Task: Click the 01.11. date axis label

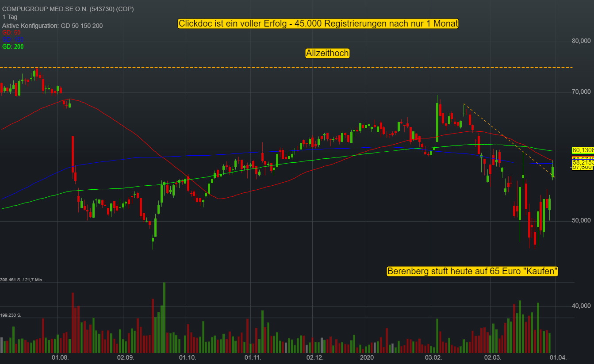Action: click(x=253, y=357)
